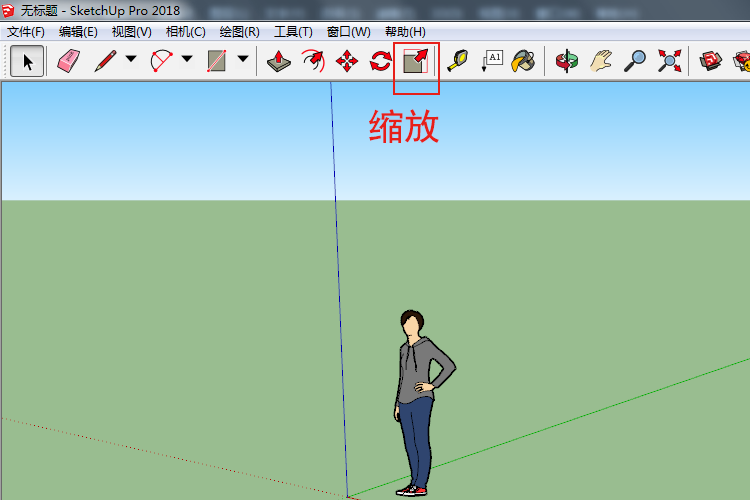Select the arrow Select tool
This screenshot has width=750, height=500.
(x=27, y=61)
